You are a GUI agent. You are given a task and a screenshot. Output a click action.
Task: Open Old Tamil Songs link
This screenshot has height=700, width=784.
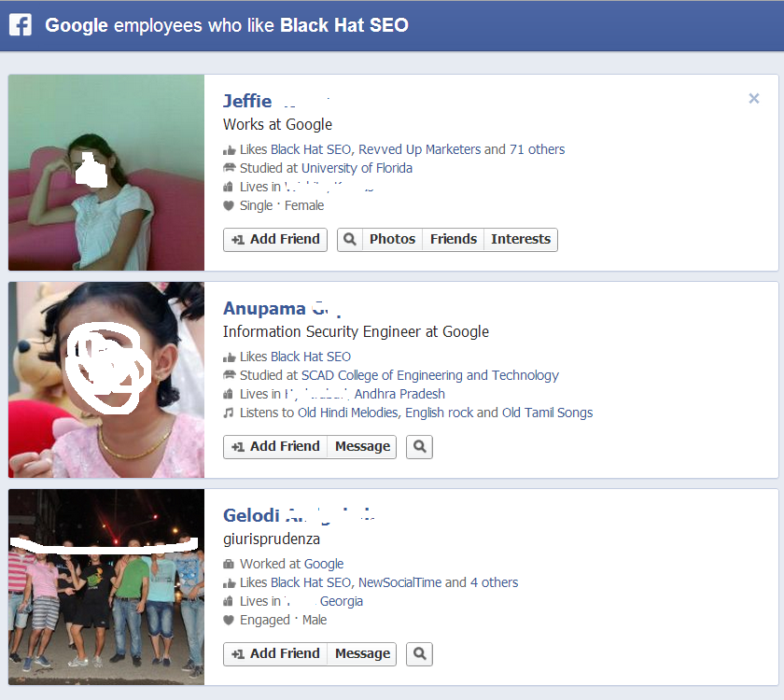[x=548, y=413]
